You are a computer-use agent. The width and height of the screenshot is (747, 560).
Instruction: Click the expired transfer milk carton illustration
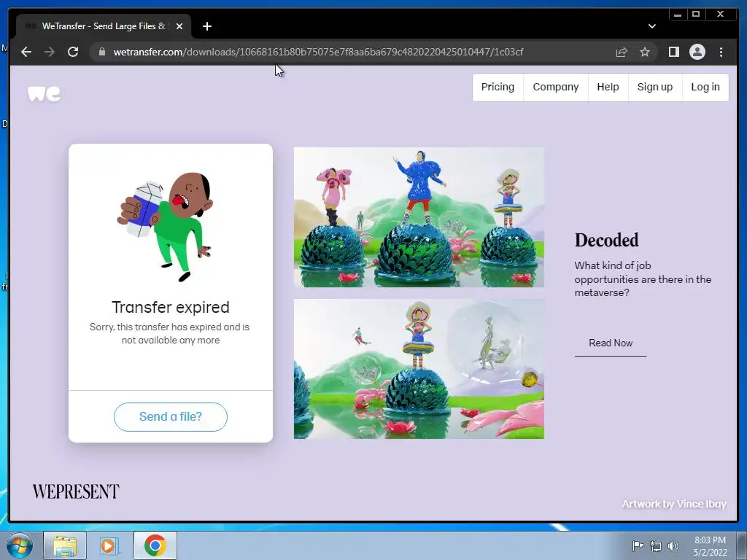(166, 227)
